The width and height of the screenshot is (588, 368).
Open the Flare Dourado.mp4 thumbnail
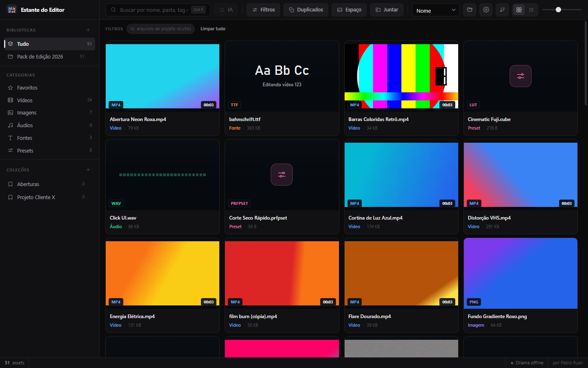(401, 273)
